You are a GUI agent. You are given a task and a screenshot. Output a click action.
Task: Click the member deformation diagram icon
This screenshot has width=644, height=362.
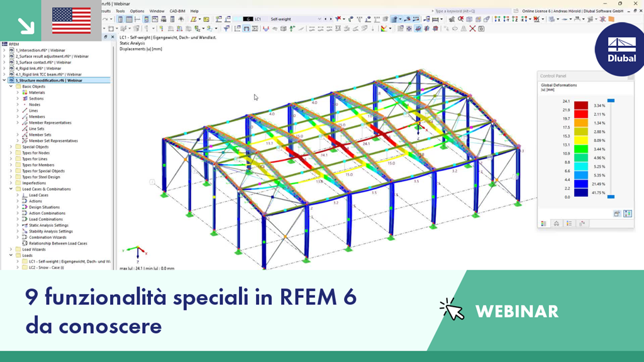click(x=266, y=29)
